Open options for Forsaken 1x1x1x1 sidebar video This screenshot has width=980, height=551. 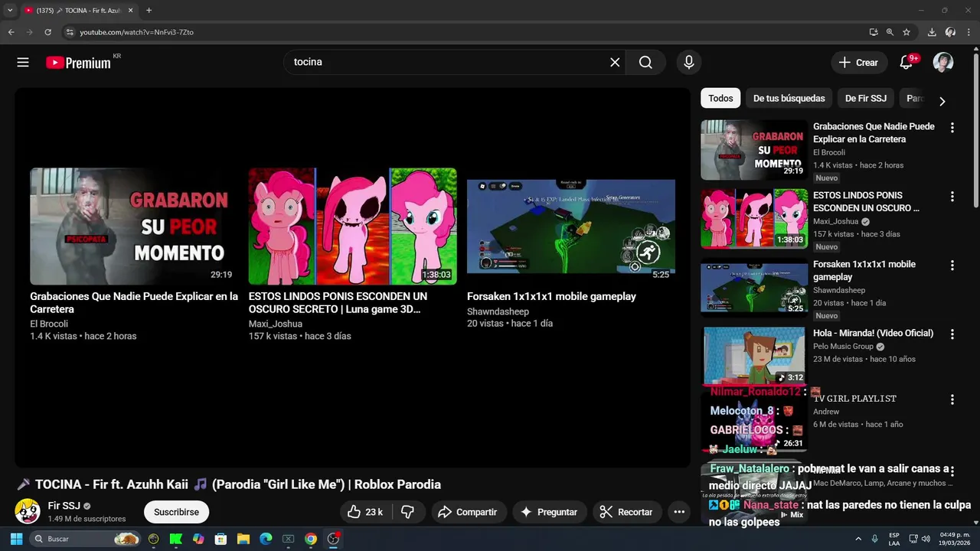pos(952,266)
